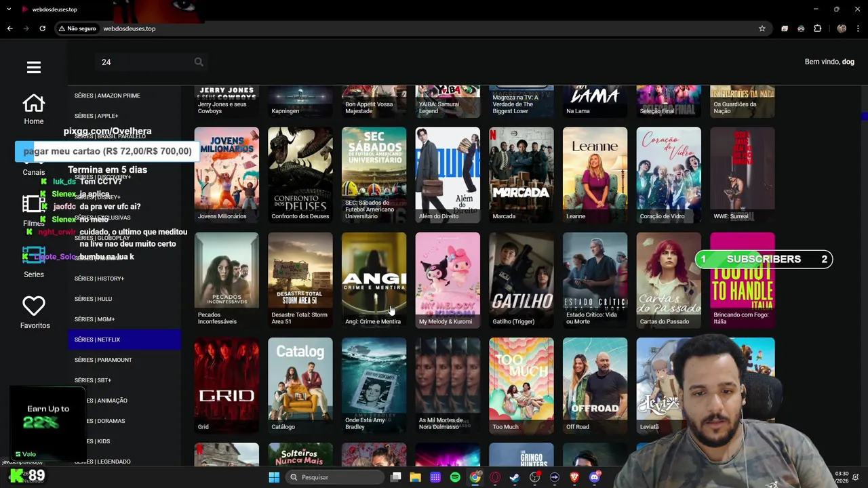This screenshot has height=488, width=868.
Task: Select the SÉRIES | HULU category
Action: pyautogui.click(x=124, y=299)
